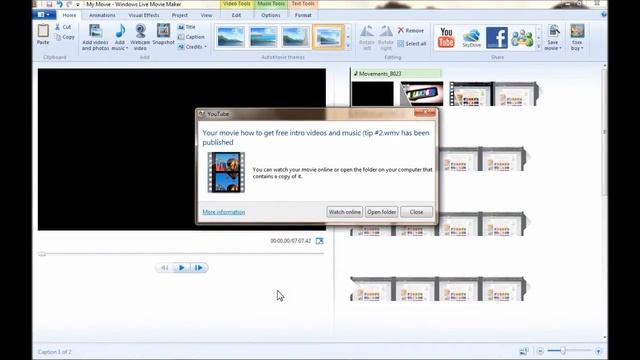Viewport: 640px width, 360px height.
Task: Click the Rotate left icon
Action: [367, 31]
